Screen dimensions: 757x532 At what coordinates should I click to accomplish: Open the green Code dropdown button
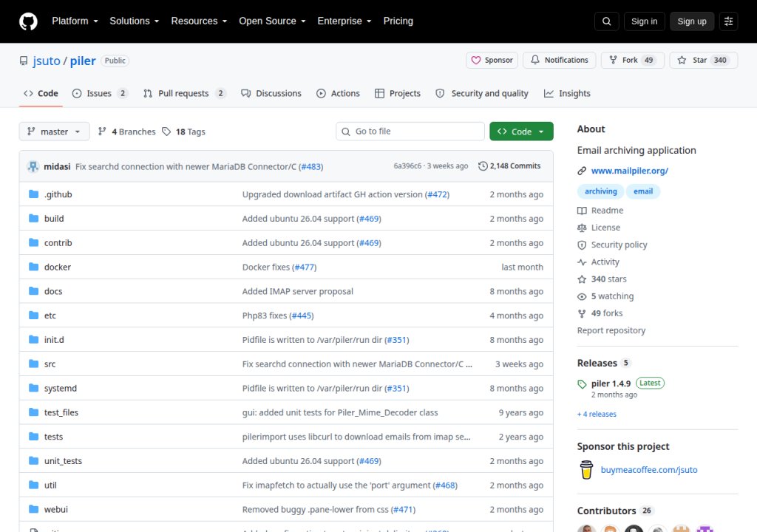[x=521, y=132]
